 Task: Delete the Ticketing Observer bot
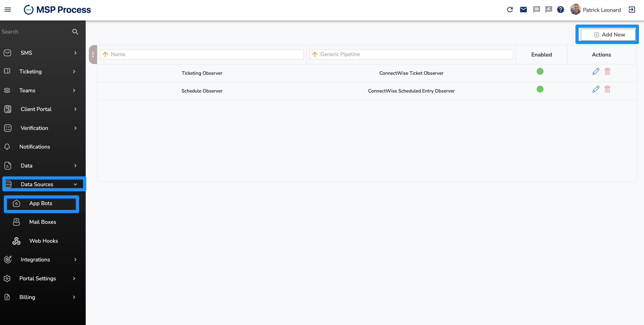tap(607, 72)
